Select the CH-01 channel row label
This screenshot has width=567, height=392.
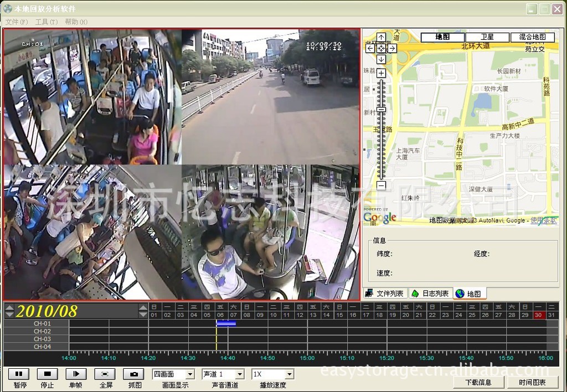click(36, 323)
